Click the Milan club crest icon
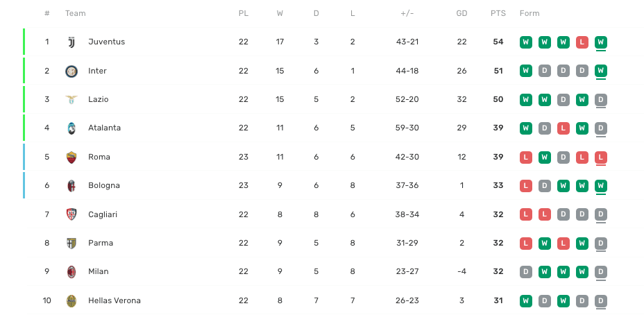The height and width of the screenshot is (315, 644). (x=71, y=271)
